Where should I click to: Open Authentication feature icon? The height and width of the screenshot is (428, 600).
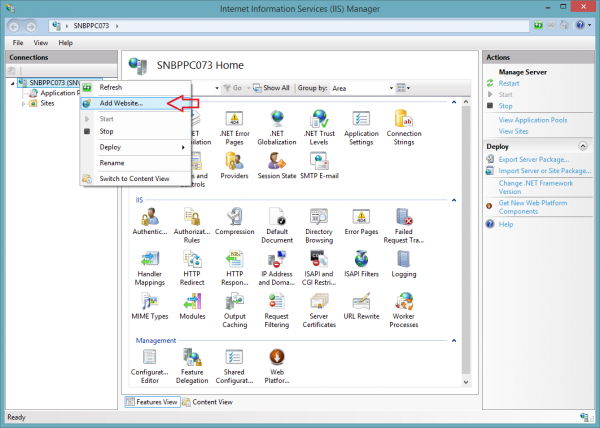(150, 221)
